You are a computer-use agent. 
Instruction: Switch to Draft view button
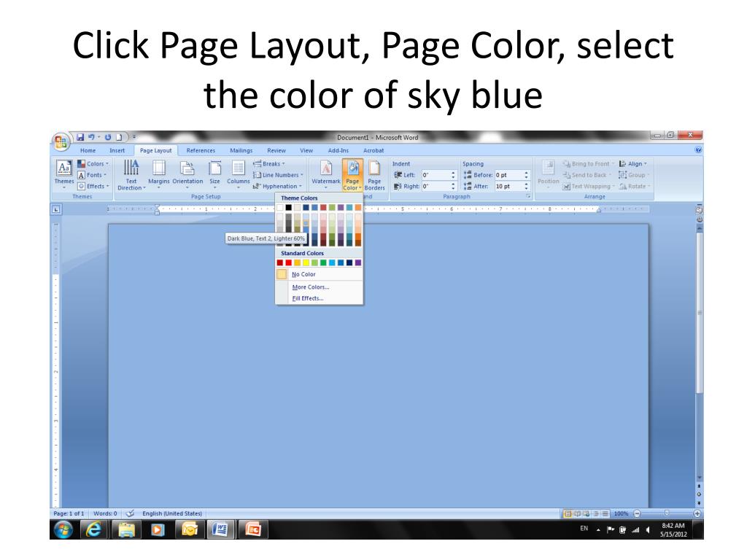coord(605,514)
